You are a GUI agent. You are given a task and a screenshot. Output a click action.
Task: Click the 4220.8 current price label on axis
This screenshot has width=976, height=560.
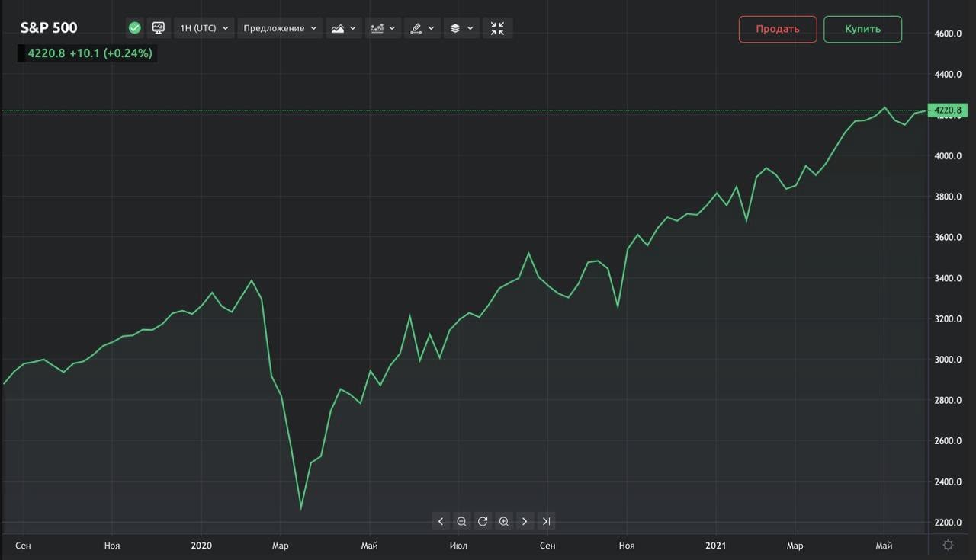[x=948, y=110]
